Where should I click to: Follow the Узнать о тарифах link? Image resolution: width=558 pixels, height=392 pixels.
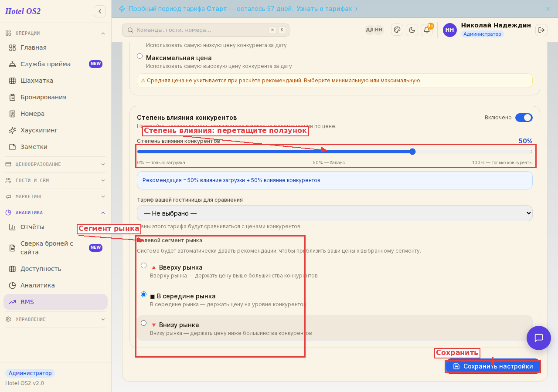pos(324,9)
